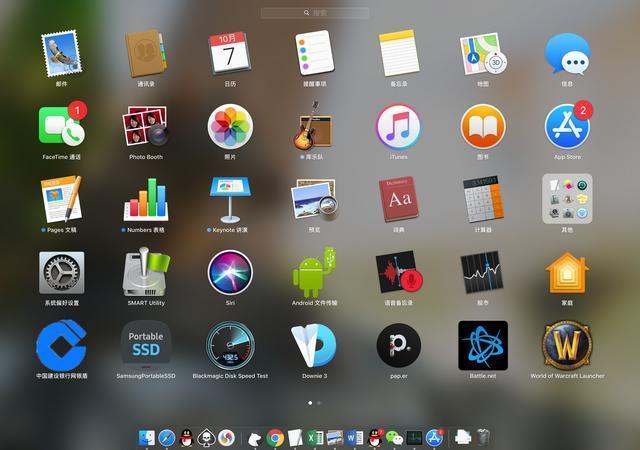The height and width of the screenshot is (450, 640).
Task: Launch Android 文件传输 app
Action: click(x=314, y=272)
